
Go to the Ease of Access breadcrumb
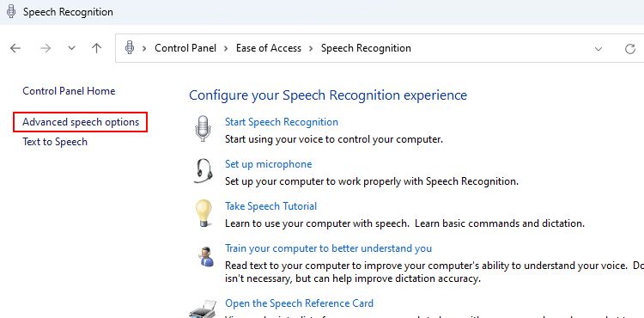click(x=269, y=48)
